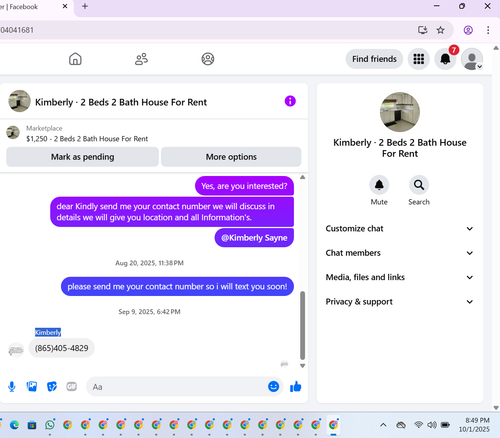This screenshot has width=500, height=438.
Task: Expand the Customize chat section
Action: 400,229
